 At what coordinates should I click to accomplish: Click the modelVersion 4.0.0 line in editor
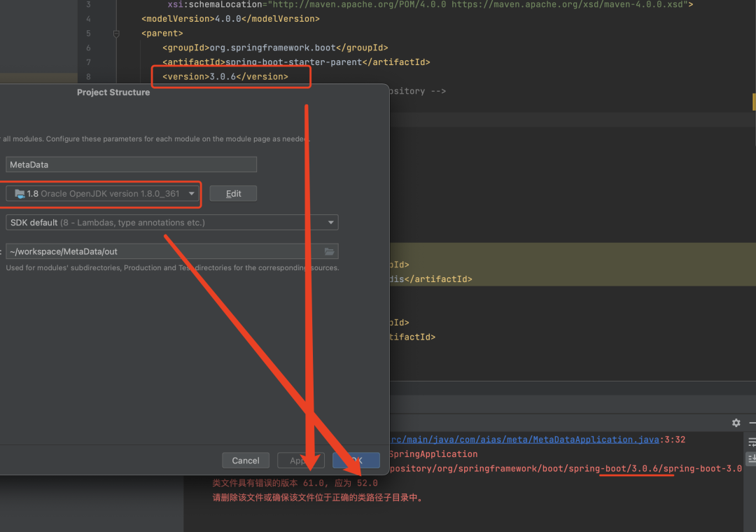[230, 18]
